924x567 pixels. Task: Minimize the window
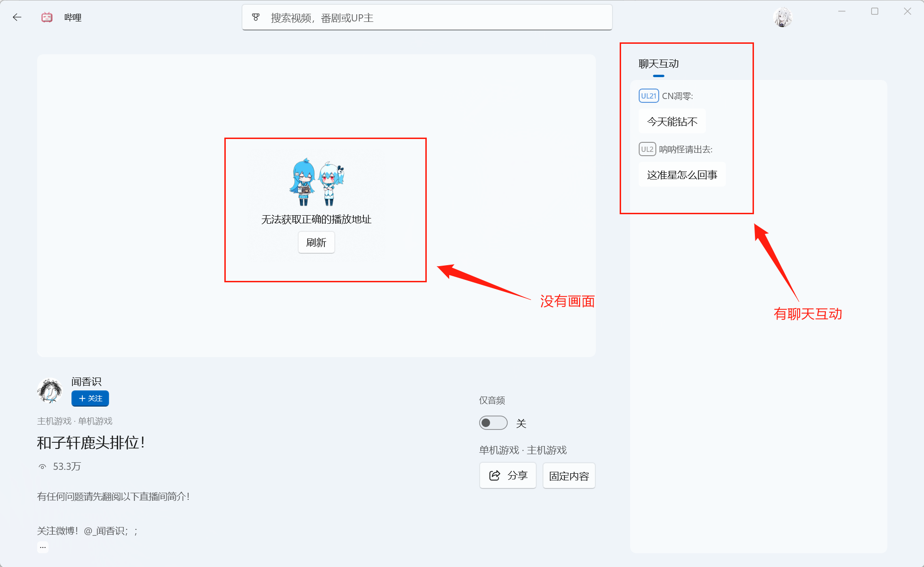coord(842,11)
